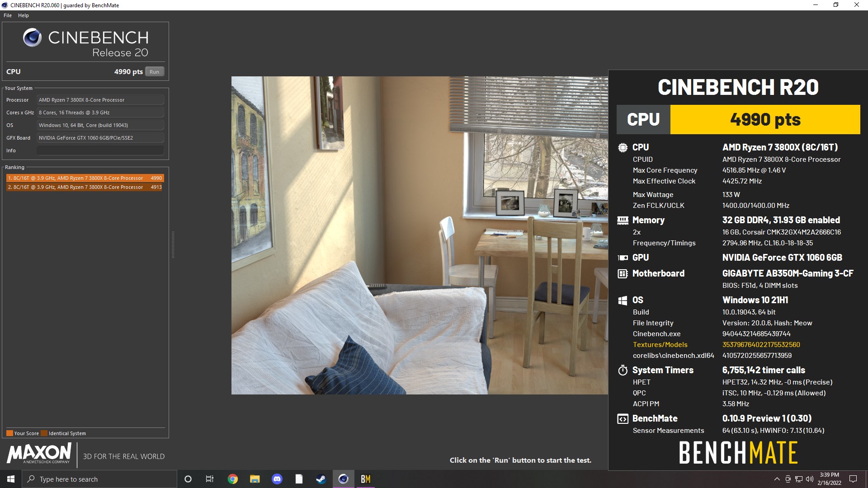The width and height of the screenshot is (868, 488).
Task: Click the taskbar search box
Action: pyautogui.click(x=99, y=479)
